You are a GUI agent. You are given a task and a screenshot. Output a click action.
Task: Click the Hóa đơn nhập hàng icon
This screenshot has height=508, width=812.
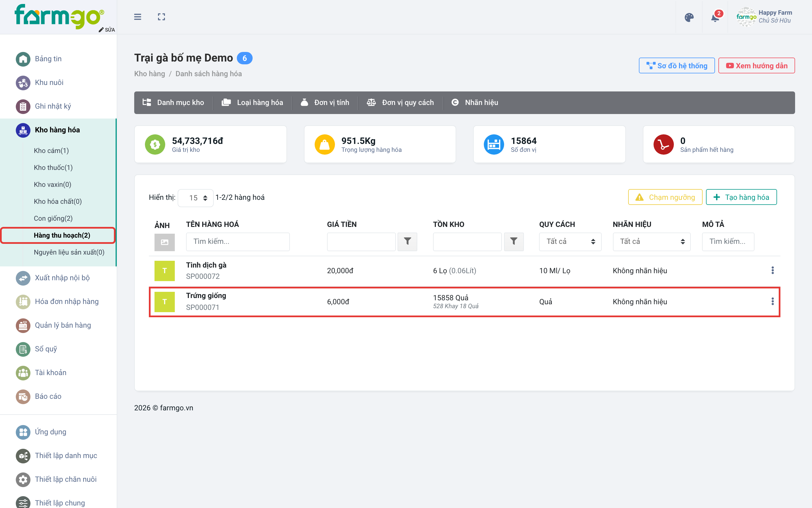(23, 301)
